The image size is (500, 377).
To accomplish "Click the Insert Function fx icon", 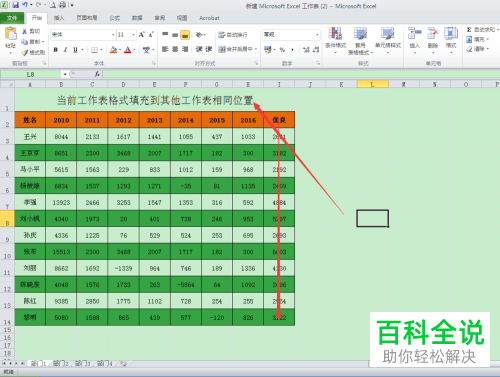I will (97, 74).
